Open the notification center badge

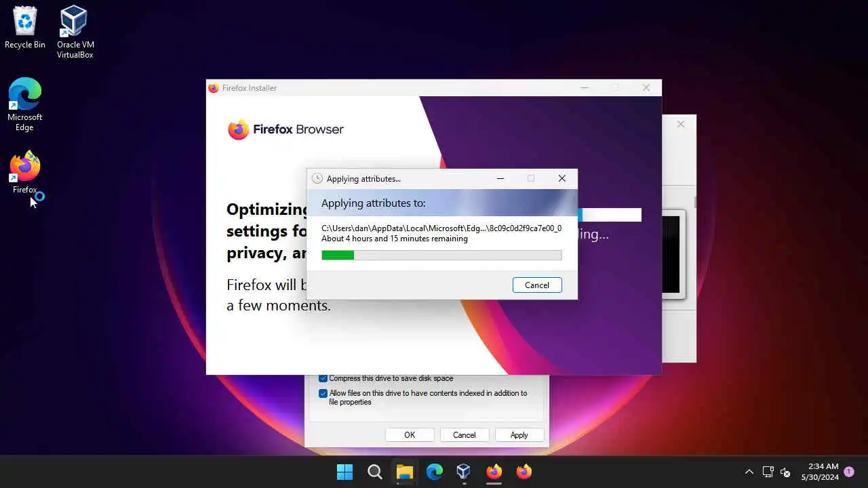pos(848,471)
